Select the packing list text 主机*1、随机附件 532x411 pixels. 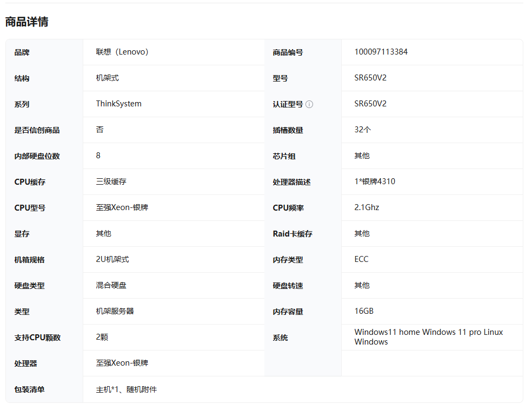click(x=126, y=389)
